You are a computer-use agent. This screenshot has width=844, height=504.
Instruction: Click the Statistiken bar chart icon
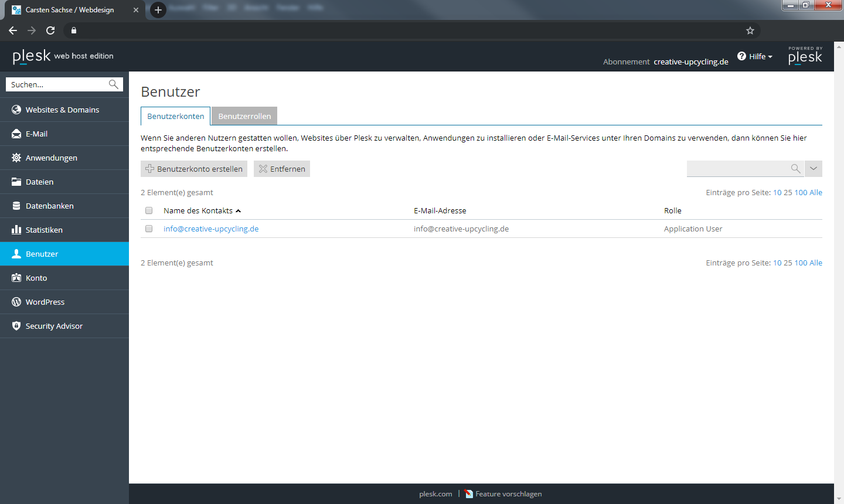point(16,230)
